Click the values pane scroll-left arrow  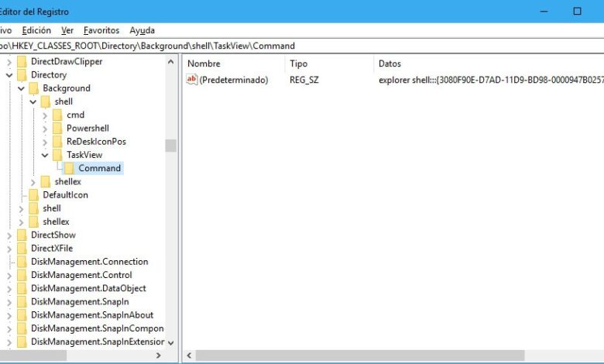pyautogui.click(x=189, y=355)
